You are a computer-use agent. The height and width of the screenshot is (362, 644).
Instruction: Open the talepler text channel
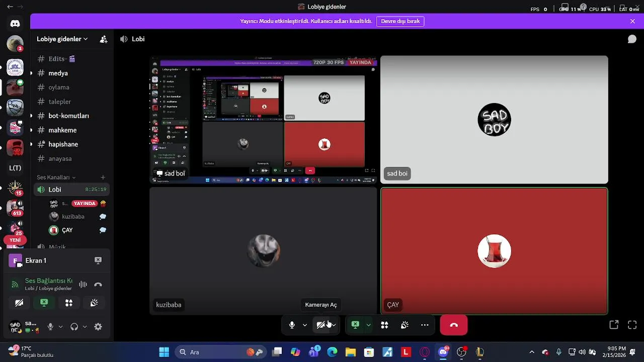(x=71, y=102)
